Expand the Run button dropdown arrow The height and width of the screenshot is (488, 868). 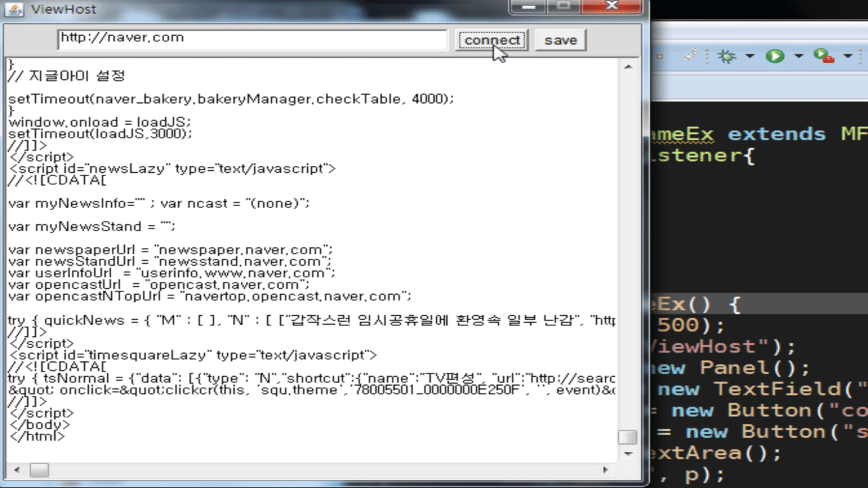(799, 56)
